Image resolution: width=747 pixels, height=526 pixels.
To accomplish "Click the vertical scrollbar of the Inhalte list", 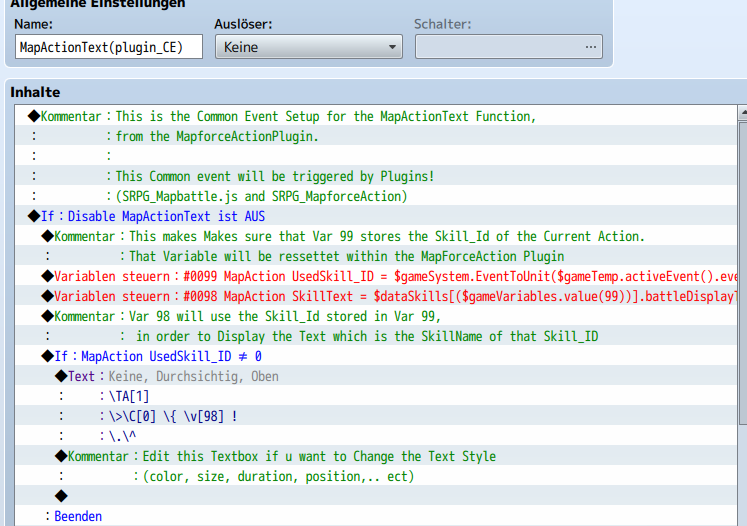I will 743,272.
